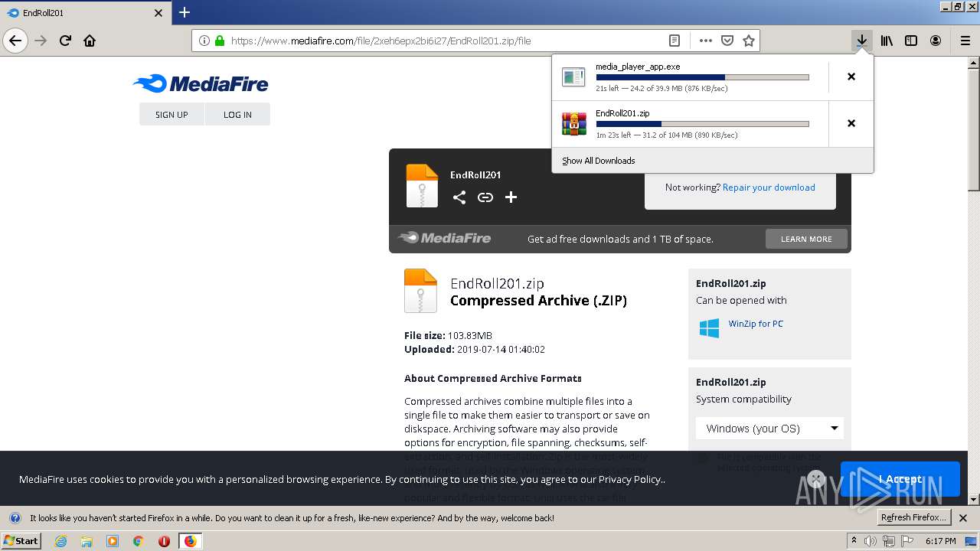Click the LEARN MORE button
Screen dimensions: 980x551
coord(806,239)
